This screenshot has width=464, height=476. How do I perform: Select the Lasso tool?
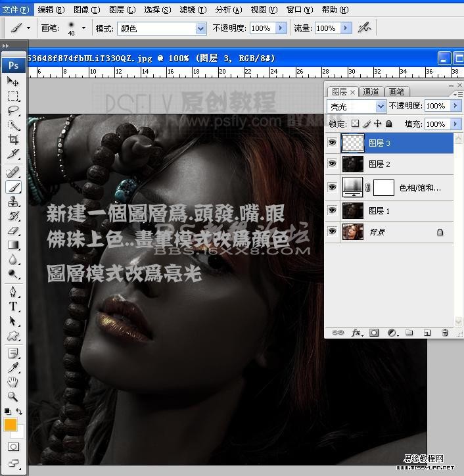tap(12, 110)
